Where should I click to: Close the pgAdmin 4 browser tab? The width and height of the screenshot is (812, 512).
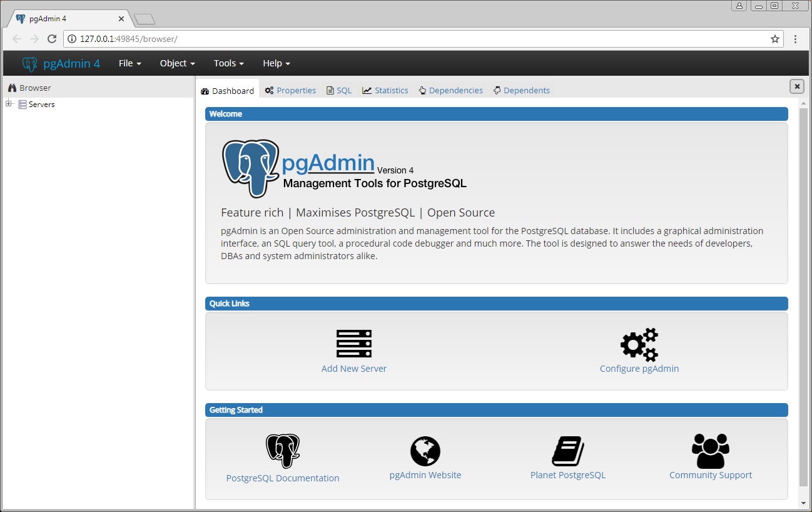121,19
